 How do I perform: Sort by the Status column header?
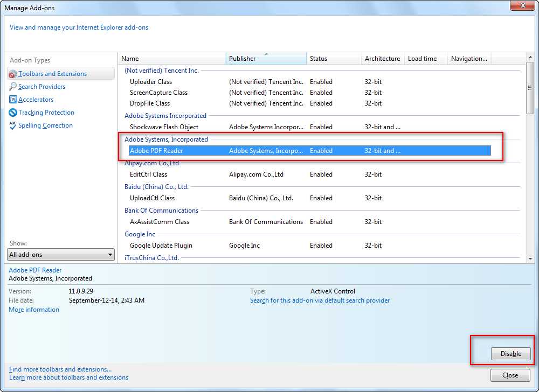point(334,59)
